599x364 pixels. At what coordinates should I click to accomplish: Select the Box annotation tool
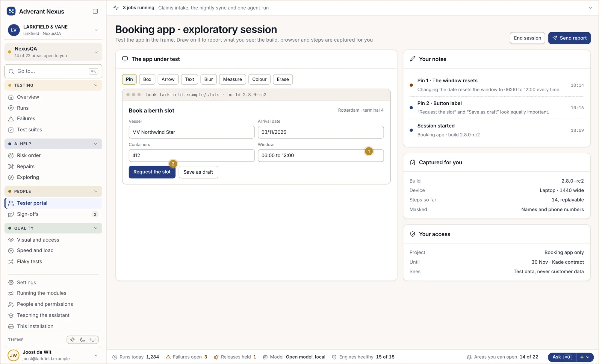[x=147, y=79]
